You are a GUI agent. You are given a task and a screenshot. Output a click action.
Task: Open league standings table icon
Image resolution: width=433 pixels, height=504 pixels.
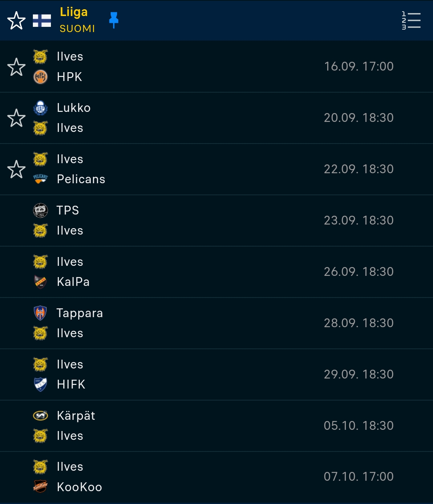411,20
